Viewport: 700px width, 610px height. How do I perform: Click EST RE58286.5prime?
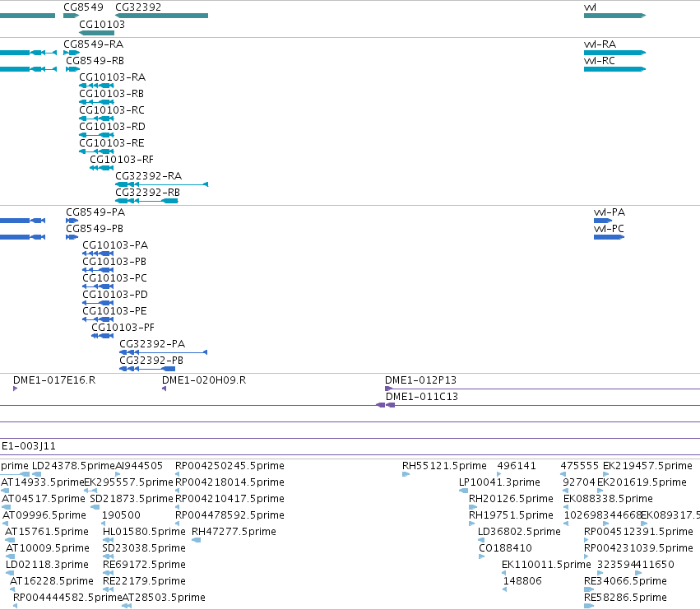click(x=625, y=598)
